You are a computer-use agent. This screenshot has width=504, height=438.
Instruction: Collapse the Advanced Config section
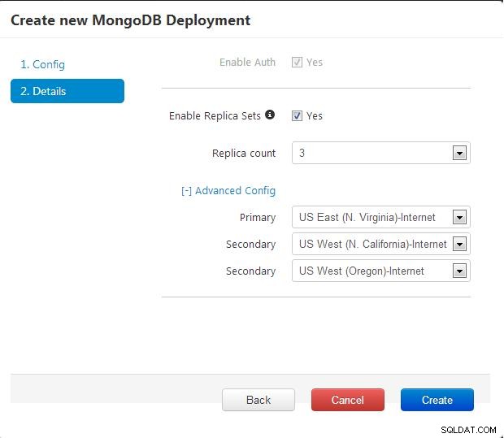click(228, 191)
